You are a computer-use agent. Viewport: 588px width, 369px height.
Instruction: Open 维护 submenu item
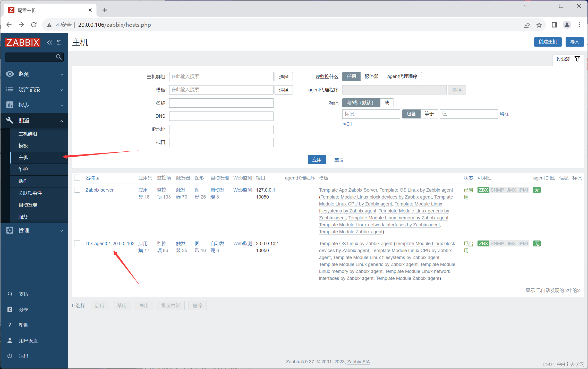pos(39,169)
